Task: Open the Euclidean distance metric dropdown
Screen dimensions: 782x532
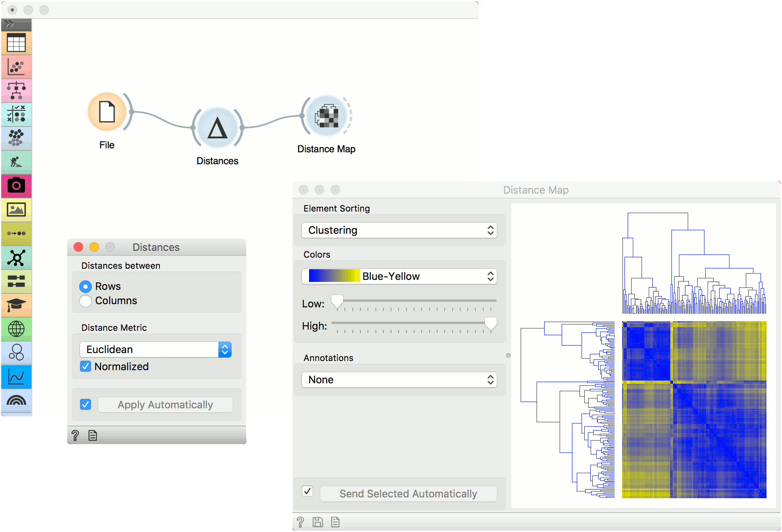Action: (156, 349)
